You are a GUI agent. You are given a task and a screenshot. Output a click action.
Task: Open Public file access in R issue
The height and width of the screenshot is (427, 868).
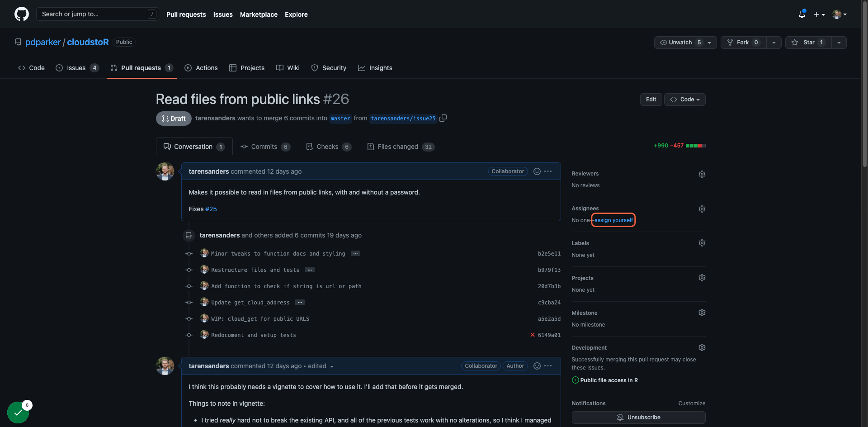pos(609,380)
